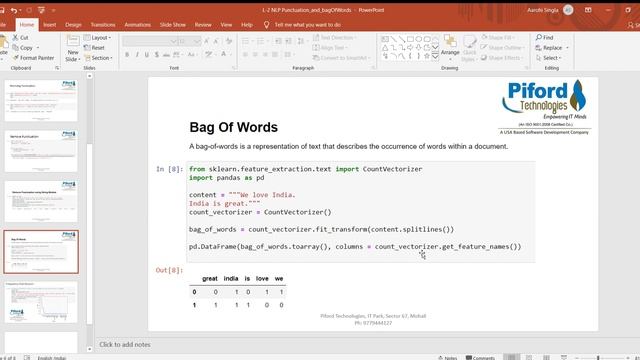Click the Bag Of Words slide title
This screenshot has height=360, width=640.
click(233, 127)
